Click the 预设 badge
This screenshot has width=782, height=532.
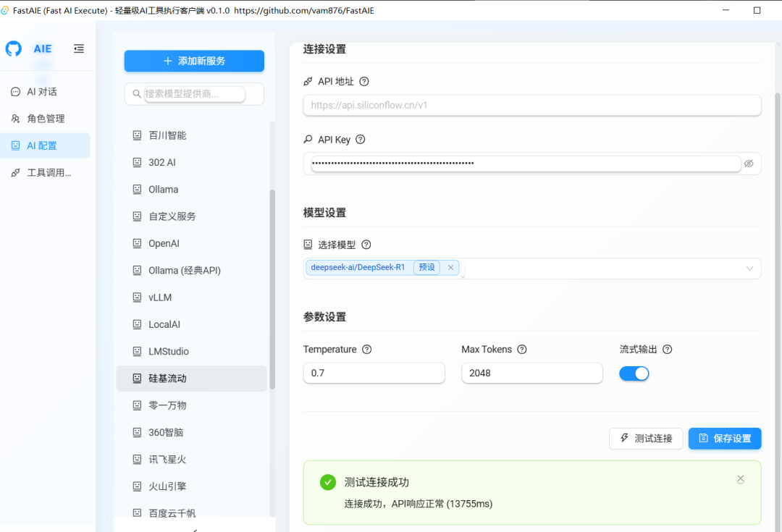(x=426, y=267)
